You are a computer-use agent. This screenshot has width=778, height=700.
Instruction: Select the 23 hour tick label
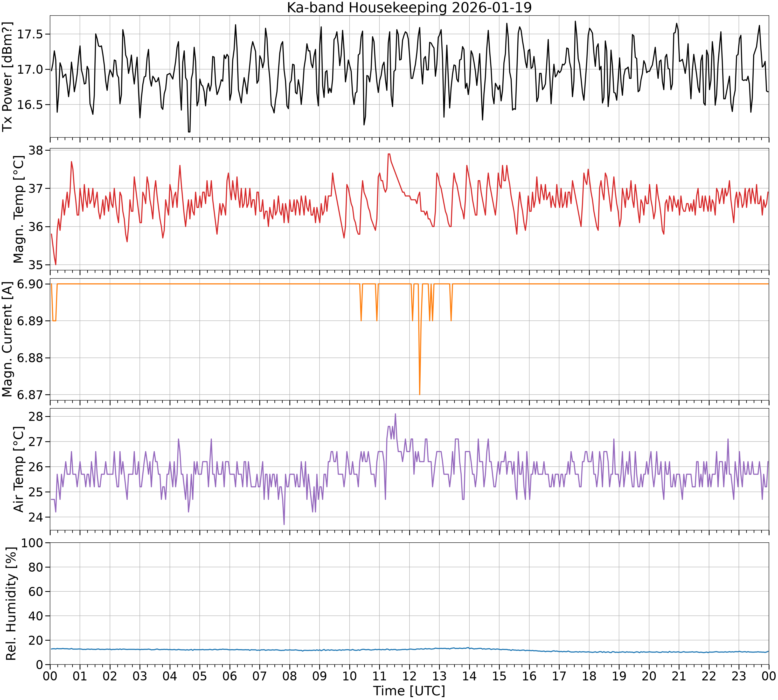[739, 676]
